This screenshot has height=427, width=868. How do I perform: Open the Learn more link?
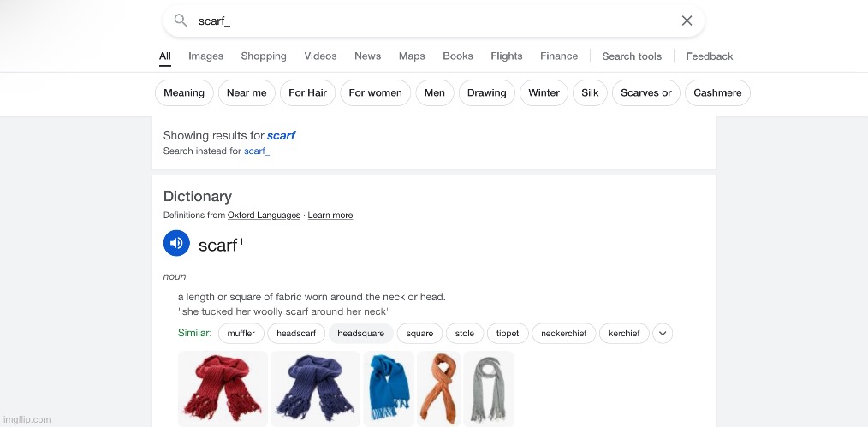(x=330, y=215)
